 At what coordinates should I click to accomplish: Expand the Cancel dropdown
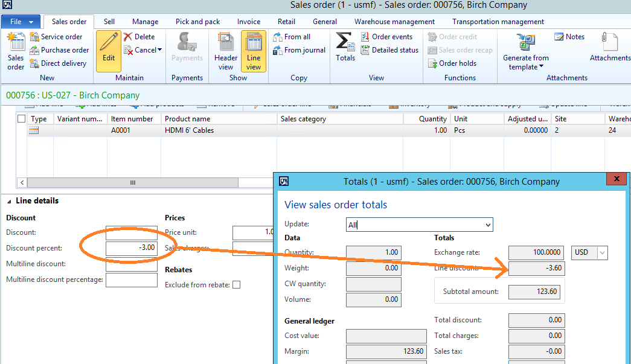[x=160, y=50]
